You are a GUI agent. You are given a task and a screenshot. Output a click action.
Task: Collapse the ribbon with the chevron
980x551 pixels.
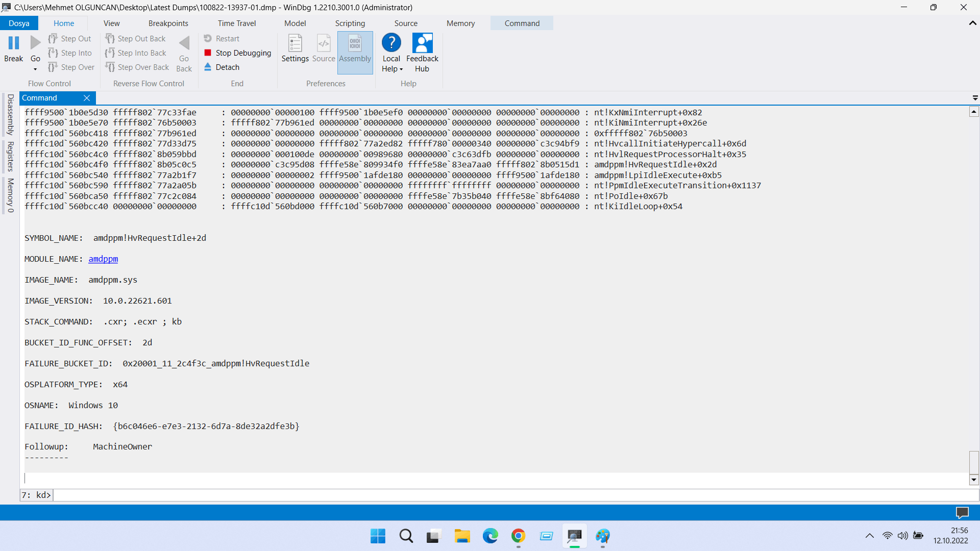[x=972, y=23]
